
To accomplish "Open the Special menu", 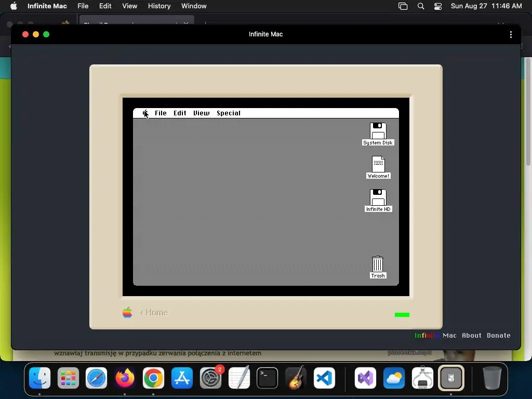I will tap(229, 113).
